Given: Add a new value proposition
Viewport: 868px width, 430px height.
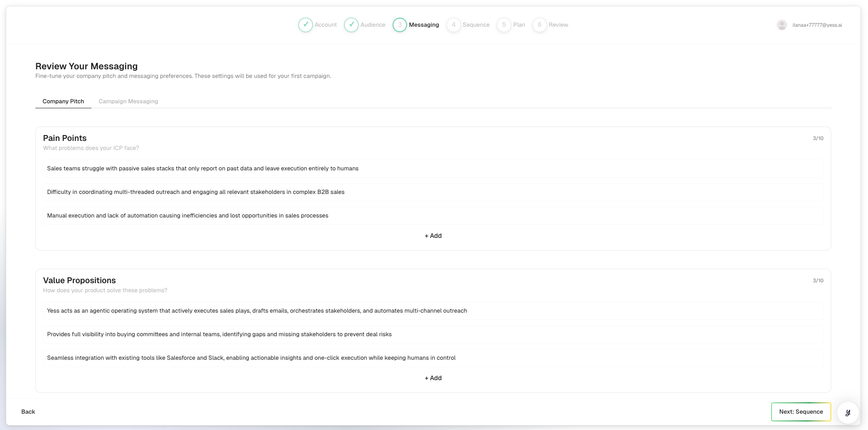Looking at the screenshot, I should [x=433, y=378].
